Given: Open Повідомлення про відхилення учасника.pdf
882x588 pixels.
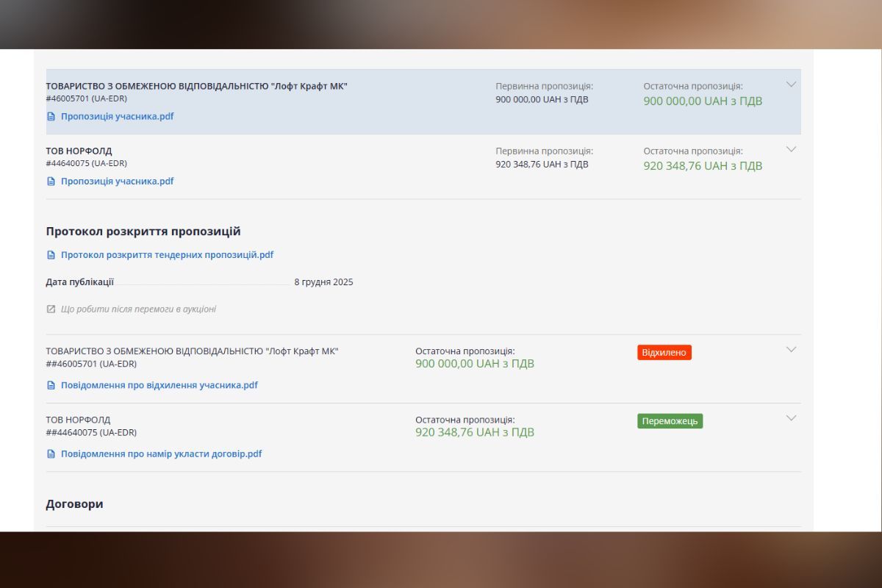Looking at the screenshot, I should pyautogui.click(x=159, y=385).
